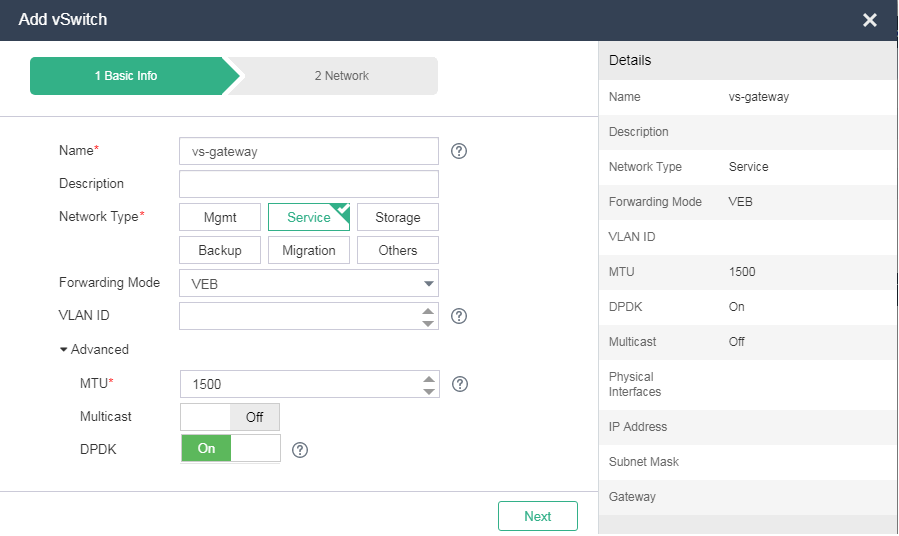Viewport: 899px width, 536px height.
Task: Open the Forwarding Mode dropdown
Action: coord(308,284)
